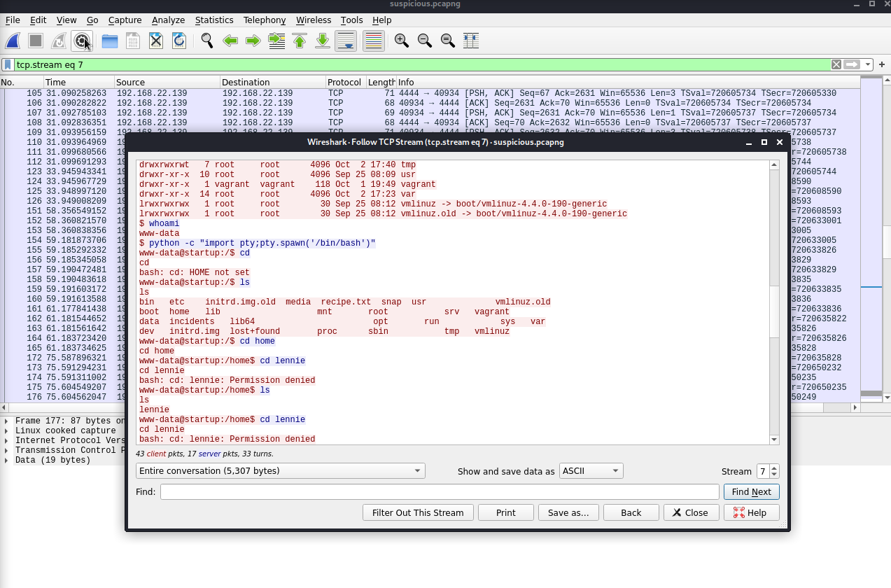Reset text to normal size icon
891x588 pixels.
coord(448,41)
